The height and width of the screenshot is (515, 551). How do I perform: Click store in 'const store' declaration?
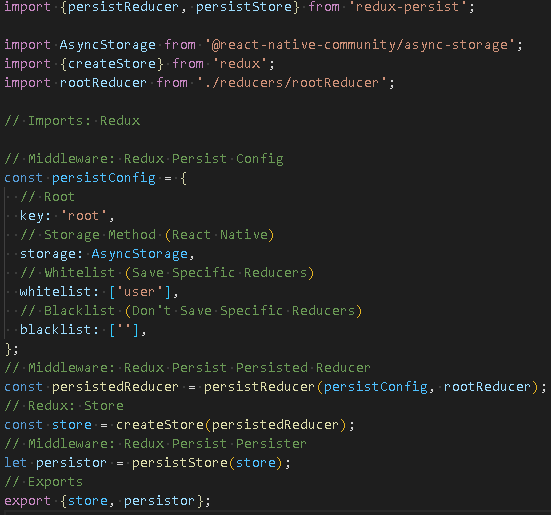pyautogui.click(x=72, y=425)
